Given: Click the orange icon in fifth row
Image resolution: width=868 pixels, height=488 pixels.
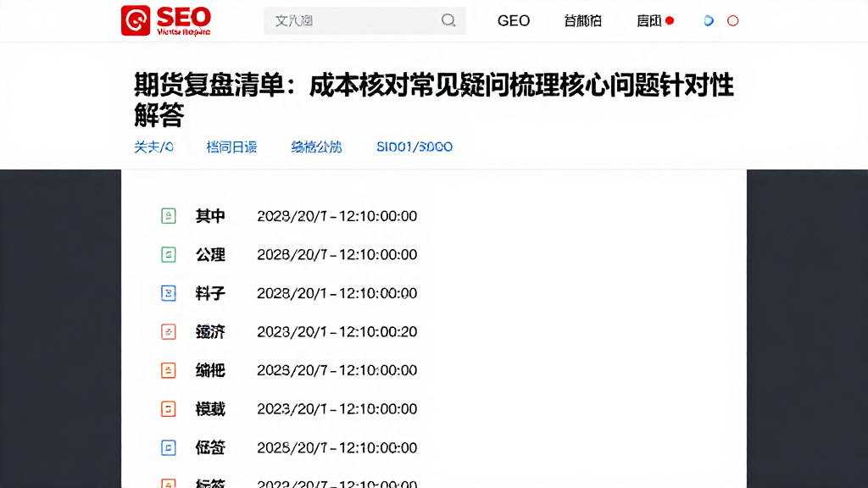Looking at the screenshot, I should [169, 370].
